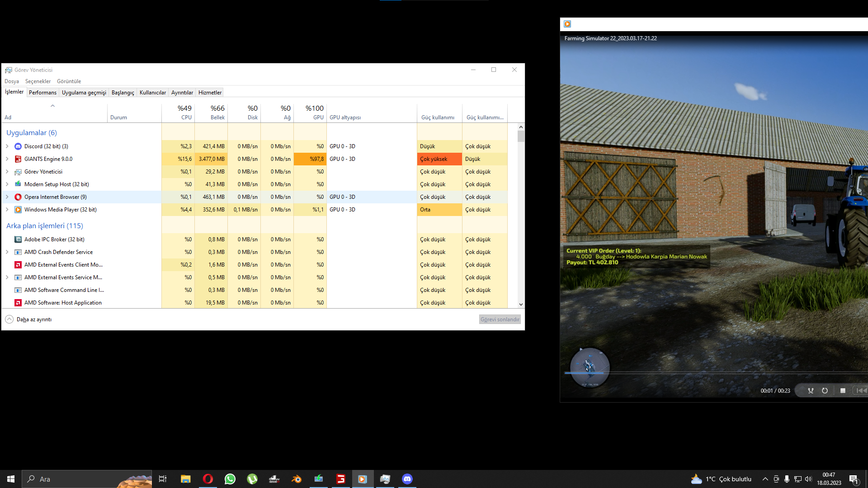Toggle repeat in the media player

[x=825, y=391]
